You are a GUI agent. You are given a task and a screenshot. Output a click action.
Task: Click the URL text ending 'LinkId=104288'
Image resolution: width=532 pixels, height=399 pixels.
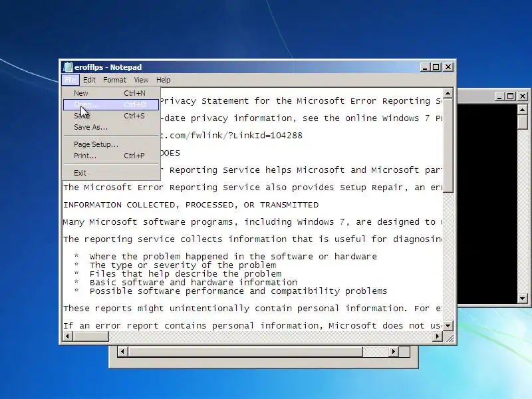231,136
